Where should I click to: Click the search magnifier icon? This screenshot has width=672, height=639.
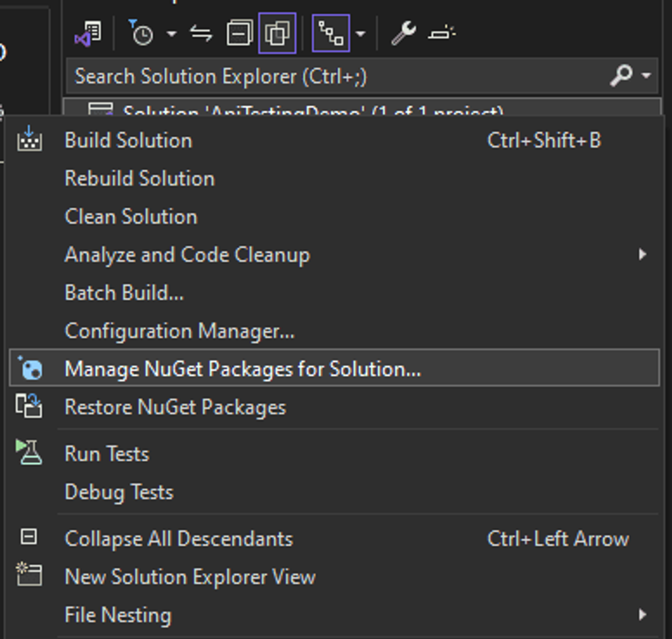(622, 75)
